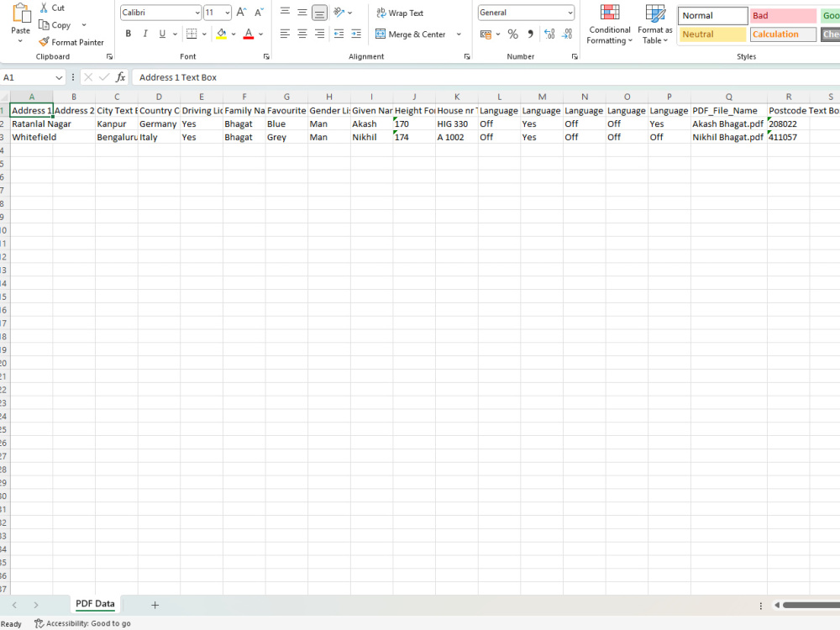Select cell containing Germany
This screenshot has width=840, height=630.
(159, 123)
